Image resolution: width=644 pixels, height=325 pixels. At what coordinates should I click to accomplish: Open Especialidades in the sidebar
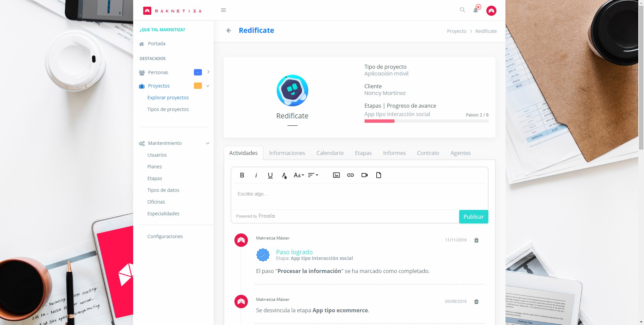[163, 214]
